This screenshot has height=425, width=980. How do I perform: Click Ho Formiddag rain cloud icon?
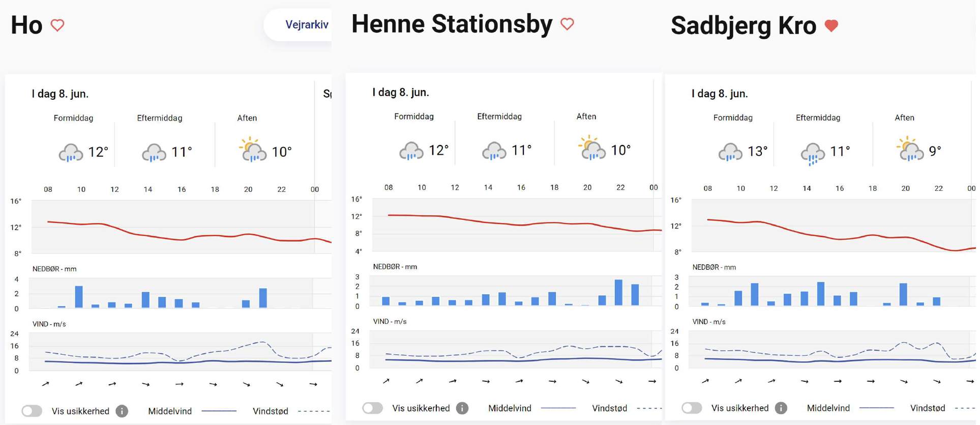(71, 152)
